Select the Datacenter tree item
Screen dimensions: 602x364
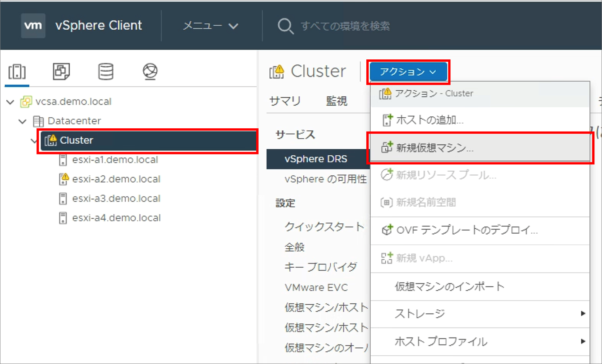(x=74, y=121)
